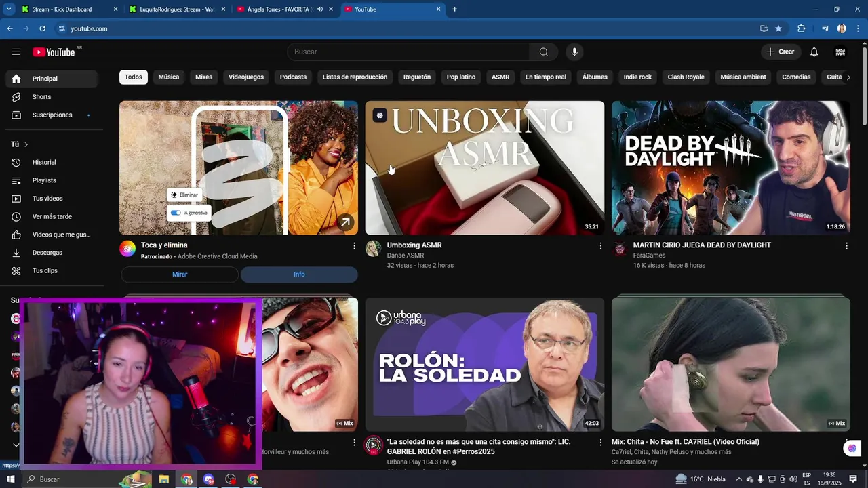Open Playlists in the sidebar

coord(52,180)
